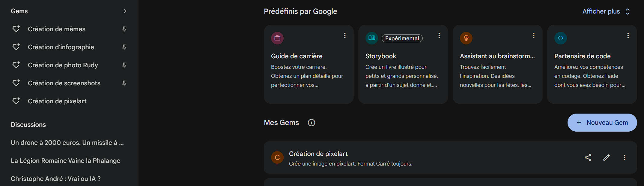The image size is (644, 186).
Task: Click the info icon beside Mes Gems
Action: [x=312, y=123]
